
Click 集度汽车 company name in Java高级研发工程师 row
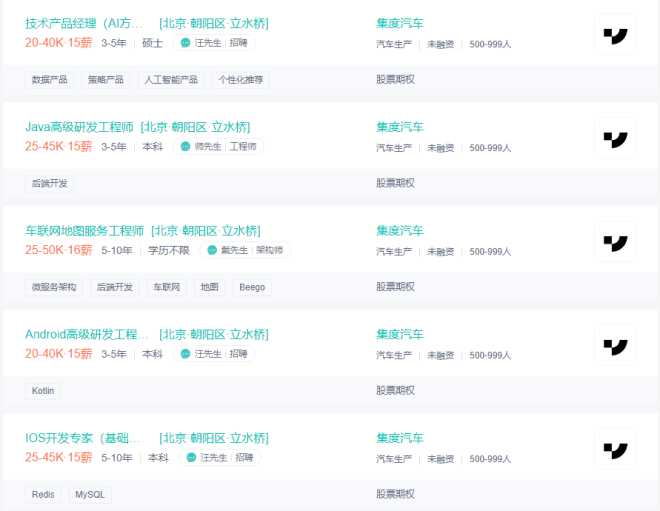pyautogui.click(x=400, y=127)
